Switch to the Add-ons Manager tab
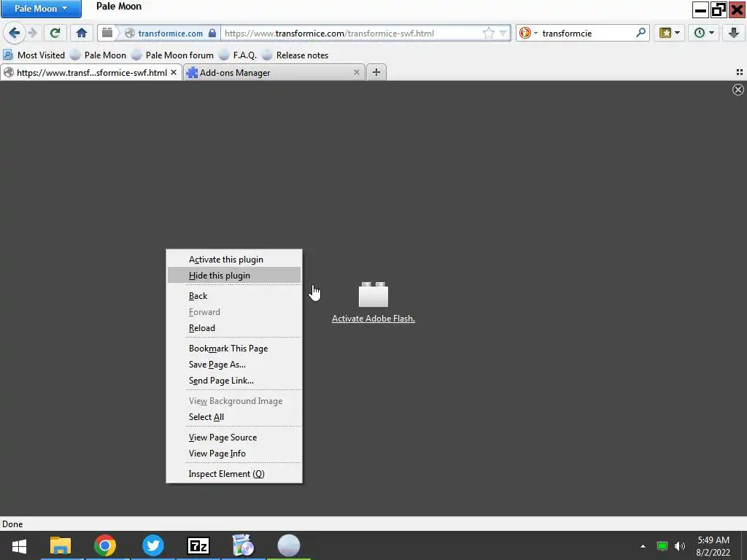The width and height of the screenshot is (747, 560). click(x=274, y=72)
